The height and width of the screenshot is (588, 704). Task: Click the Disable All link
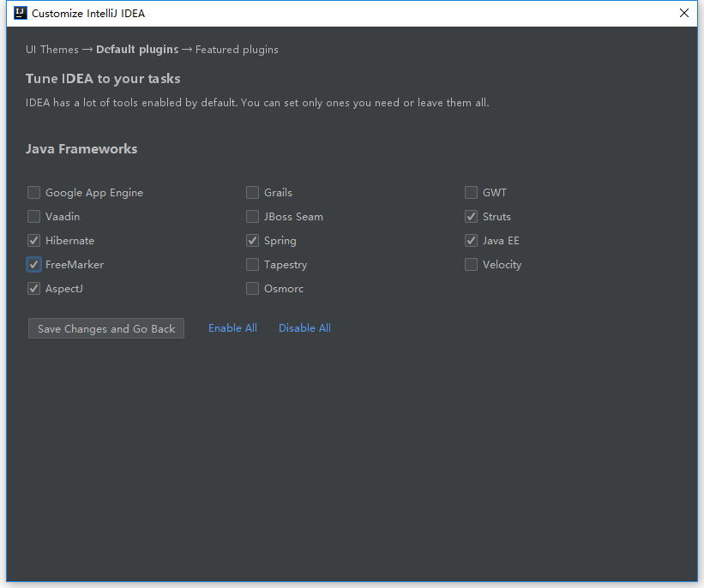coord(304,328)
